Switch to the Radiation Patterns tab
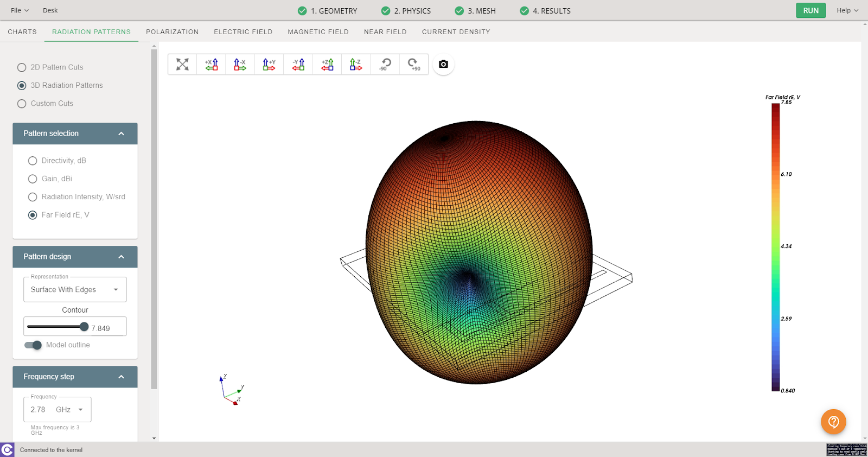 91,31
